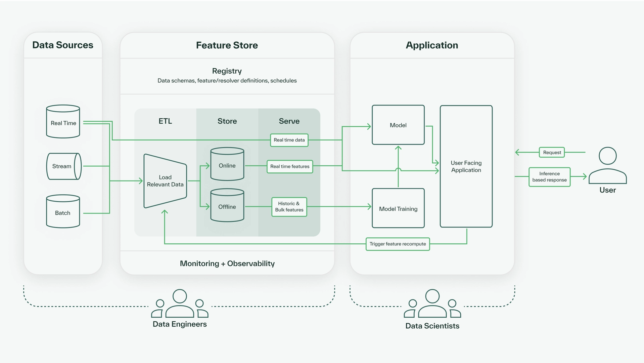This screenshot has width=644, height=363.
Task: Click the Stream data source icon
Action: [x=63, y=166]
